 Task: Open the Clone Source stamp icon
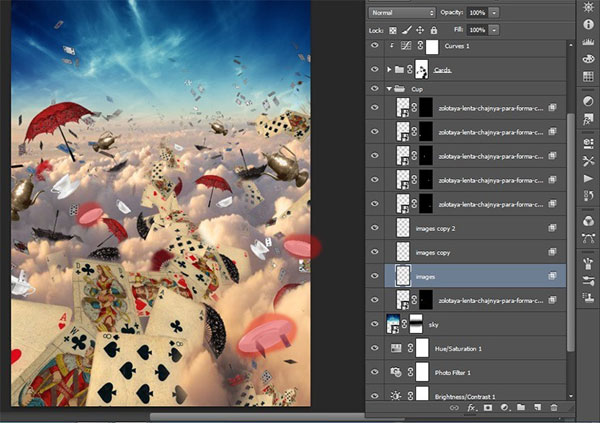[588, 297]
